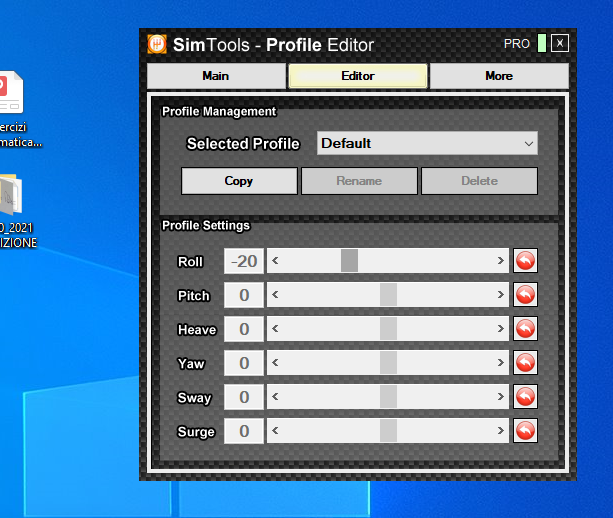Increase Yaw with the right arrow

500,363
